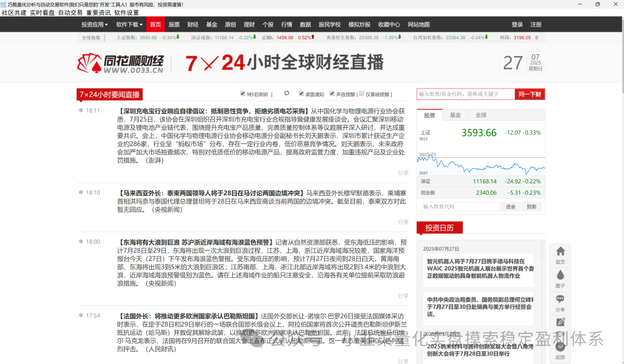Open the 软件设置 menu
The image size is (624, 364).
tap(127, 13)
